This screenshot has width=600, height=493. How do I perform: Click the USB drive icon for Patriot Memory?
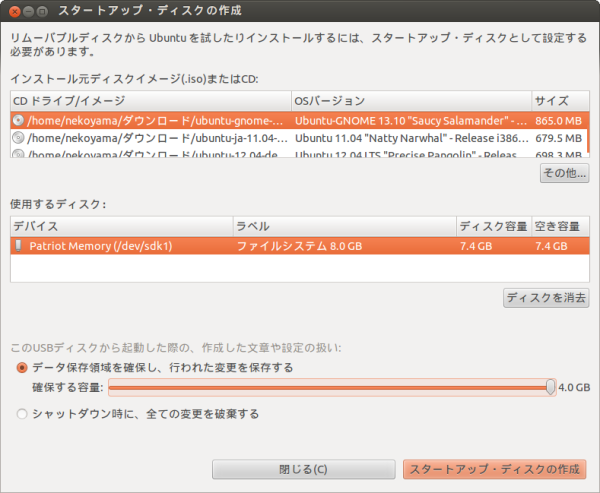click(18, 245)
